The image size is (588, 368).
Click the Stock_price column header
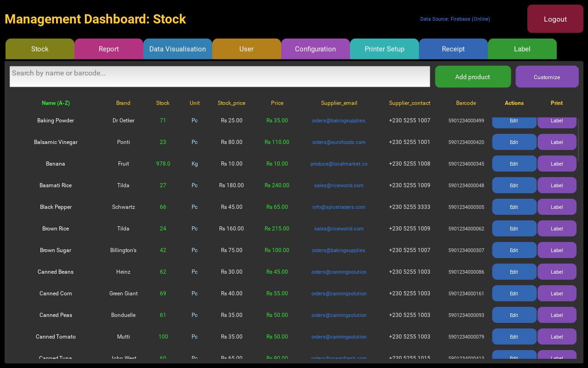pyautogui.click(x=232, y=103)
